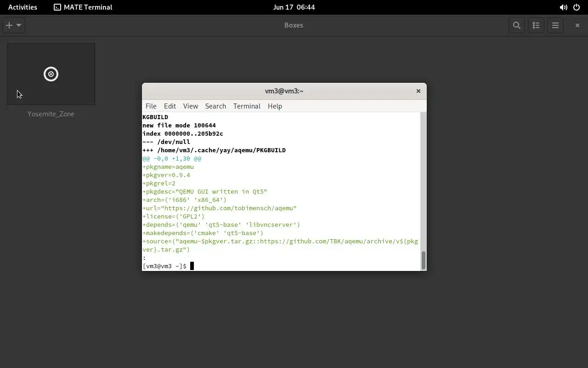
Task: Switch Boxes to list view icon
Action: (536, 25)
